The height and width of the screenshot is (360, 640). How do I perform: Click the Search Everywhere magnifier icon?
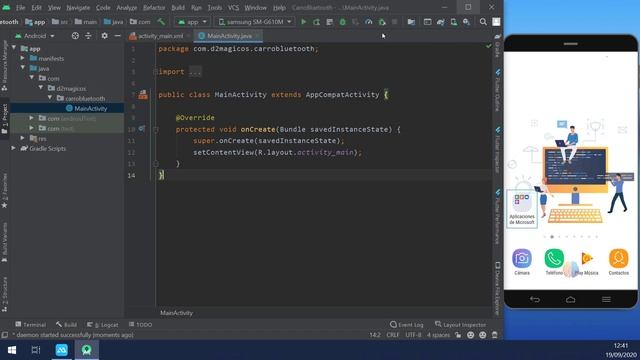[x=483, y=22]
